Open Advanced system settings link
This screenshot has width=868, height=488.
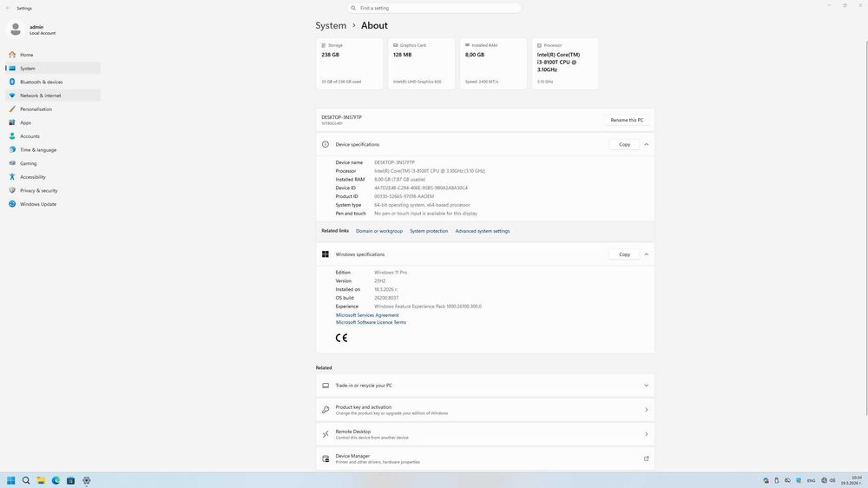[482, 231]
